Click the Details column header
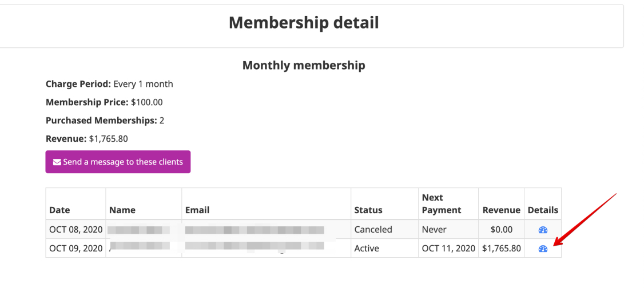The height and width of the screenshot is (288, 644). (543, 210)
